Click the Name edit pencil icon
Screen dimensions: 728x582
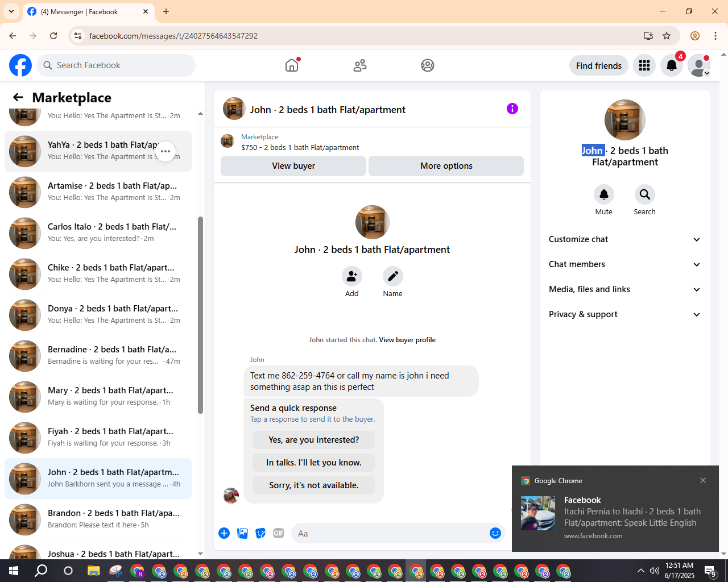tap(393, 276)
